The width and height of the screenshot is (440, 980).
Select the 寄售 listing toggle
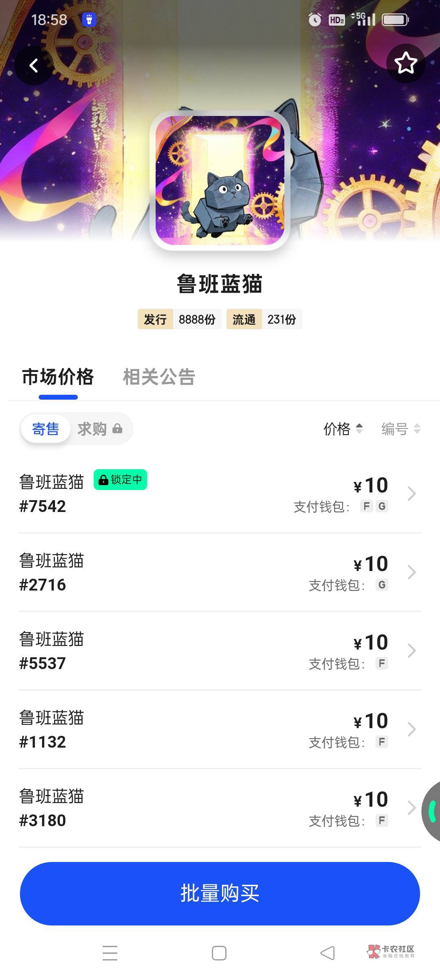pyautogui.click(x=46, y=429)
